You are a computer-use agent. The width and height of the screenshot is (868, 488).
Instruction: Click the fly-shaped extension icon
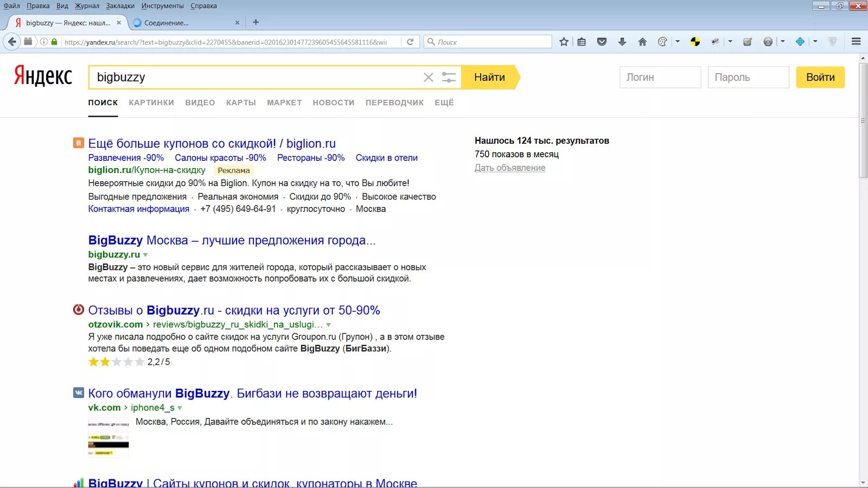click(715, 42)
